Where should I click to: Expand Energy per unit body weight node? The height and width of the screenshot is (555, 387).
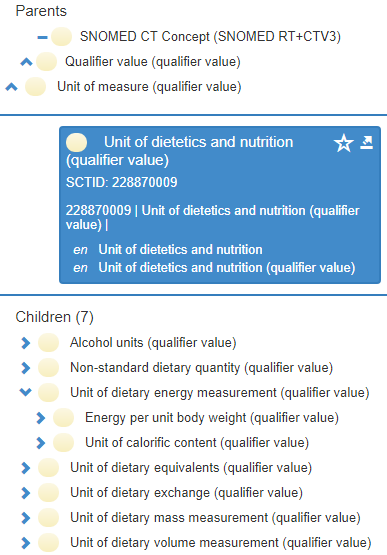click(x=41, y=418)
